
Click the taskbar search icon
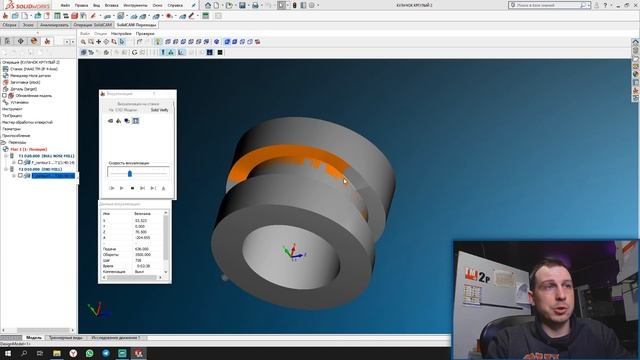click(x=24, y=353)
